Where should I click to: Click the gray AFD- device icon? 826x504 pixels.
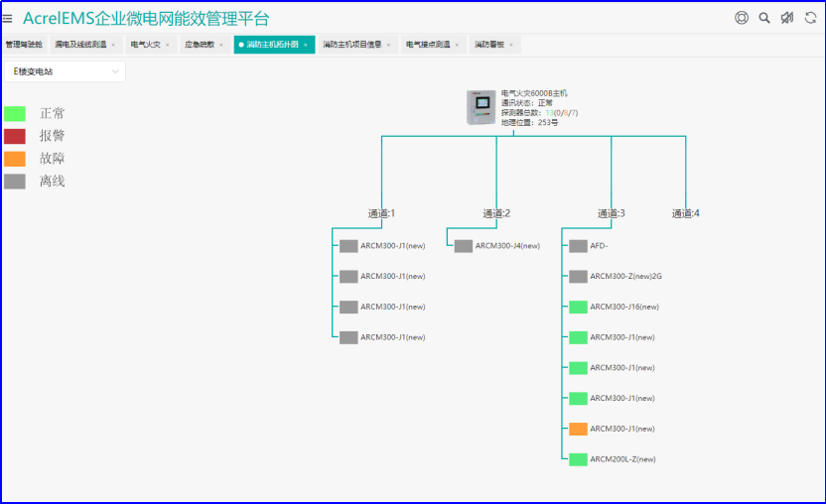(x=579, y=246)
